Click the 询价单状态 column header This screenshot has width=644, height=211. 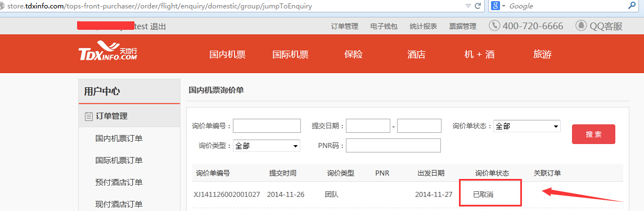coord(492,173)
